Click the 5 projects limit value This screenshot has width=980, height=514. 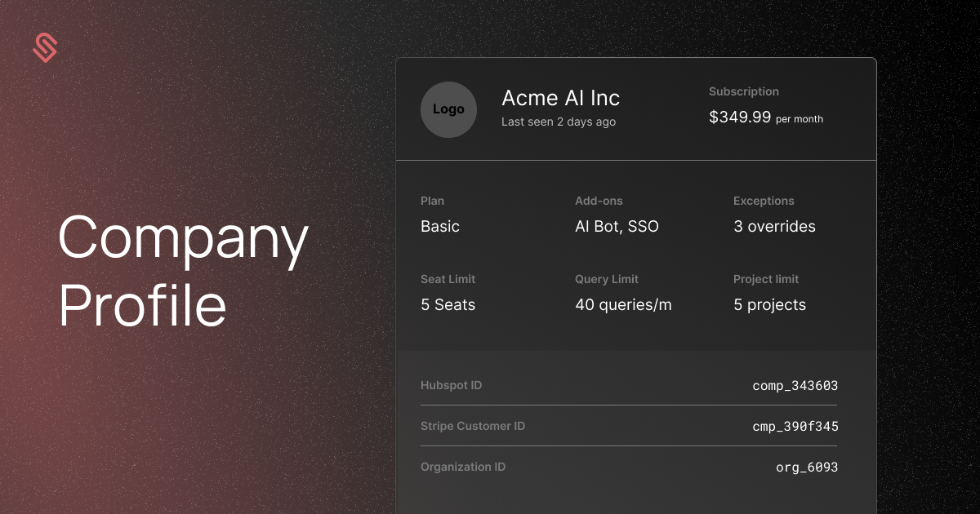coord(769,304)
